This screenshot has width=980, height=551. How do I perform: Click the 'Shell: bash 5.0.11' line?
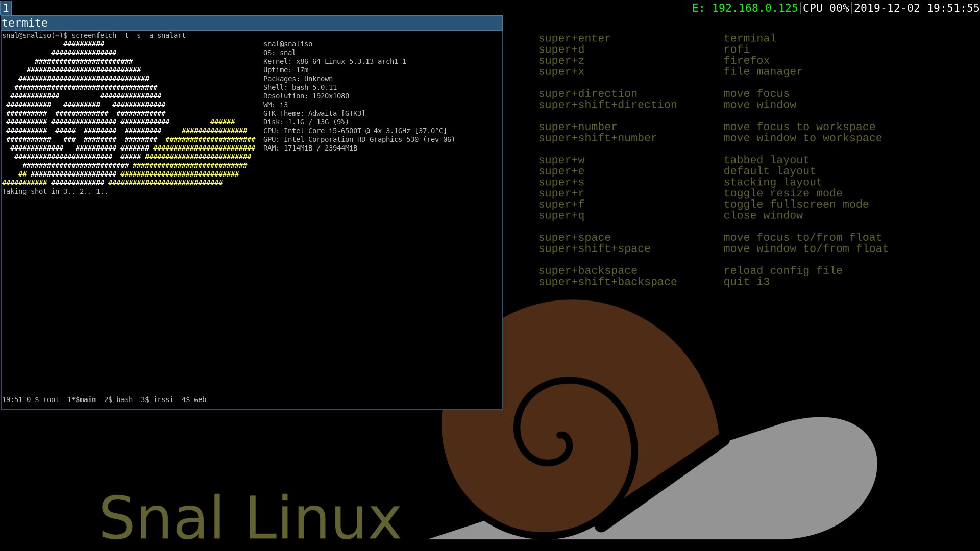[x=300, y=87]
